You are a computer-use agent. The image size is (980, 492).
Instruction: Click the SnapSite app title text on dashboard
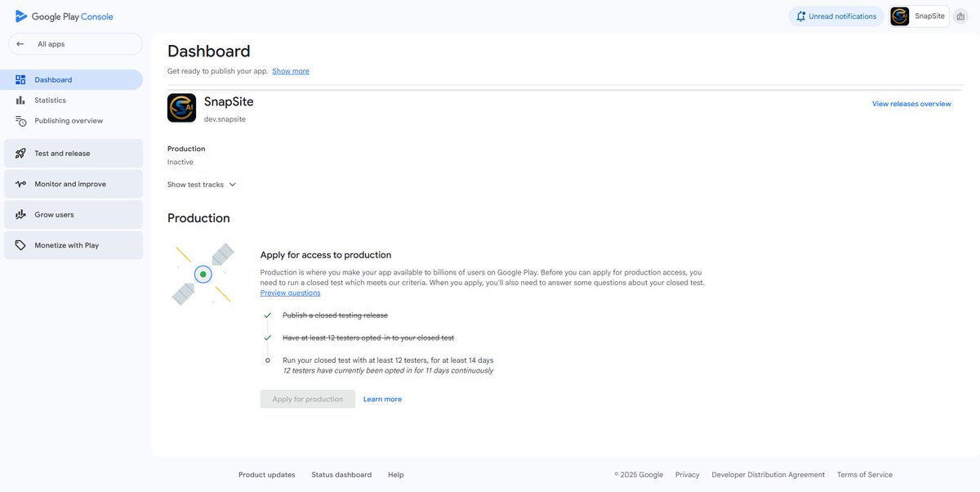click(x=229, y=101)
